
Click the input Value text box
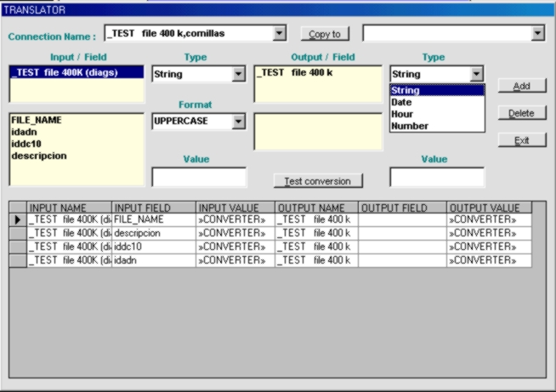tap(199, 177)
